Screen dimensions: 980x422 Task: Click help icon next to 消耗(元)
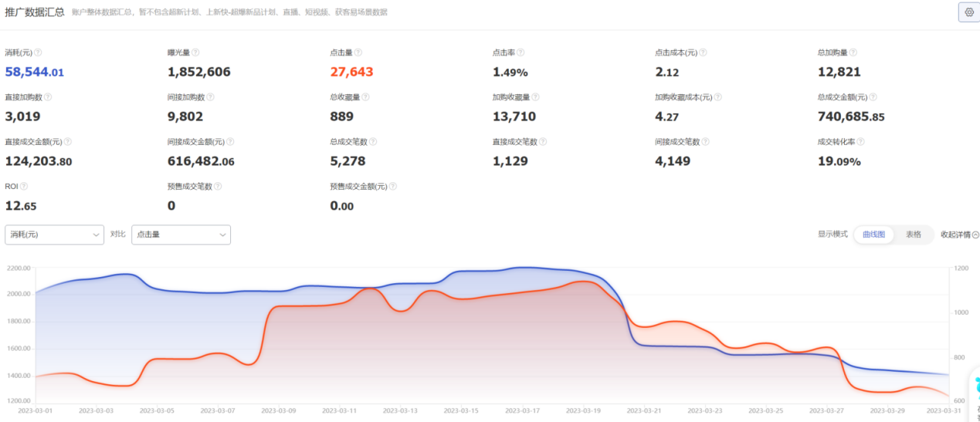38,52
